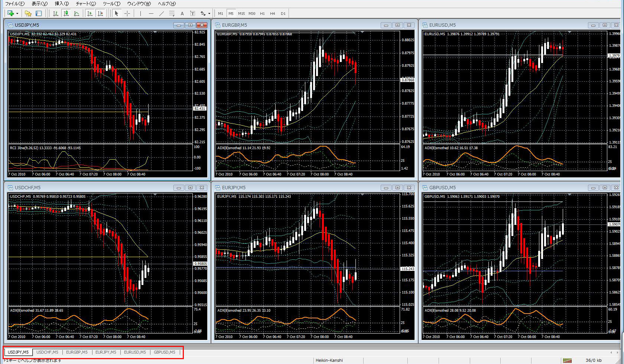
Task: Set timeframe to M30
Action: click(252, 13)
